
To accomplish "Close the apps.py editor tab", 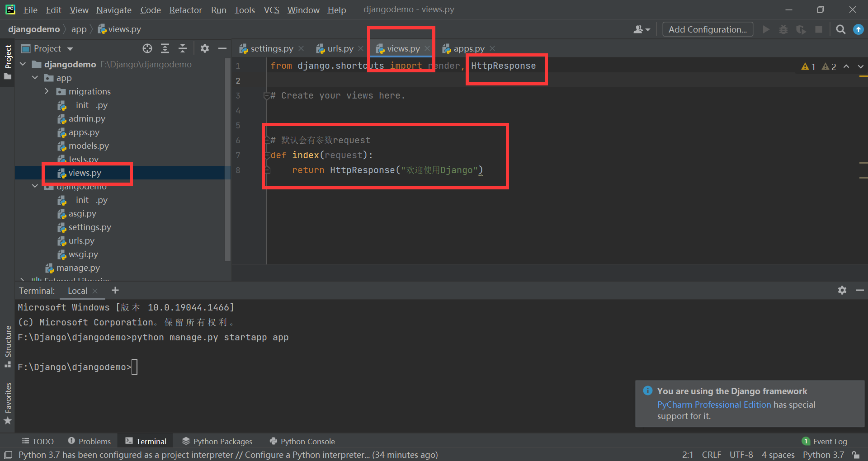I will [x=492, y=48].
